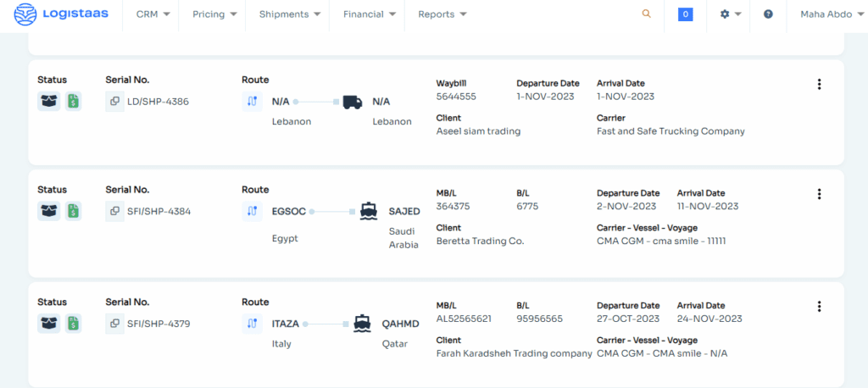Click the Logistaas logo link
This screenshot has height=388, width=868.
pyautogui.click(x=62, y=14)
